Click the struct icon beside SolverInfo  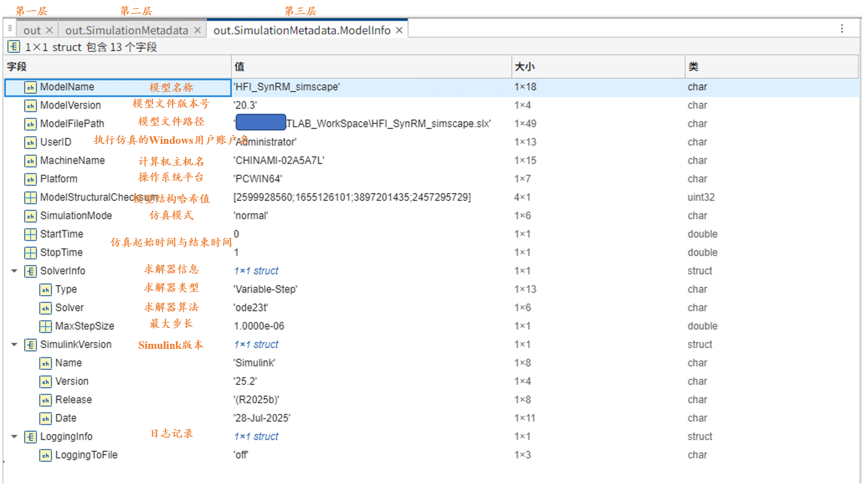coord(30,271)
